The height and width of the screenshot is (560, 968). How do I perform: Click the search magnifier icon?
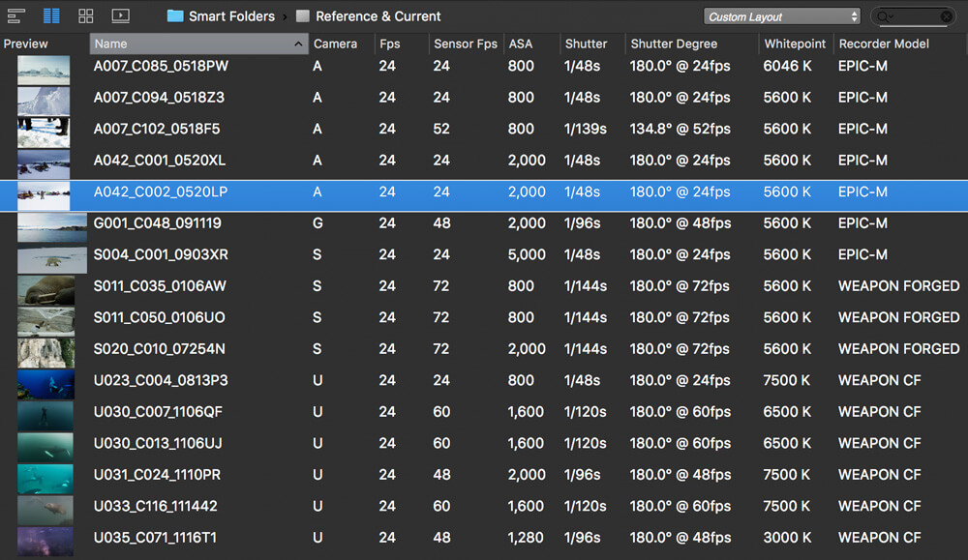[885, 16]
